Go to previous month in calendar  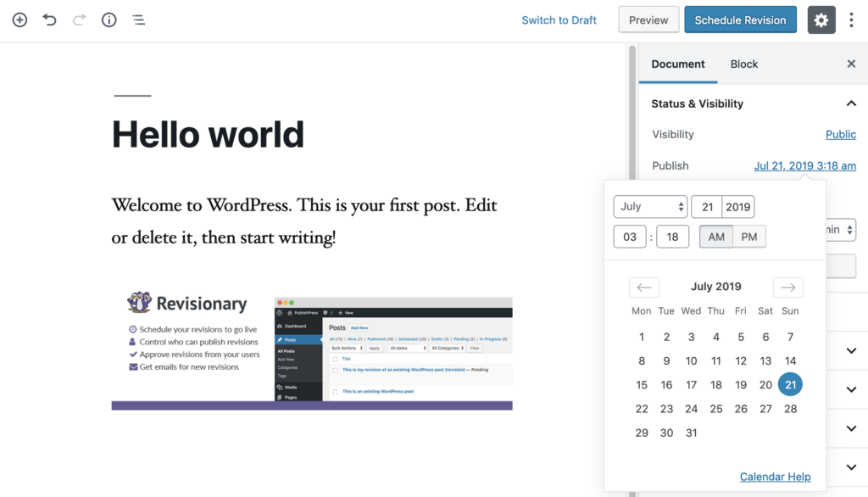[644, 287]
